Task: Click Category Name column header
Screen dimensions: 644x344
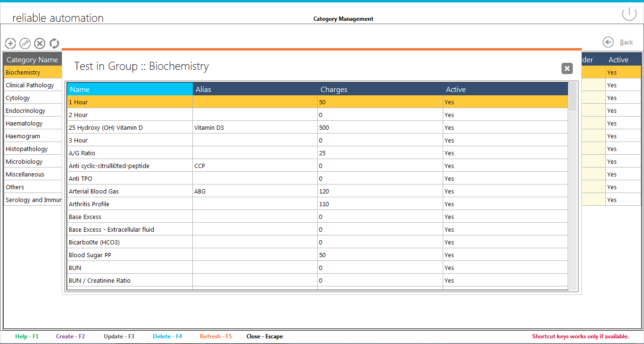Action: pos(33,59)
